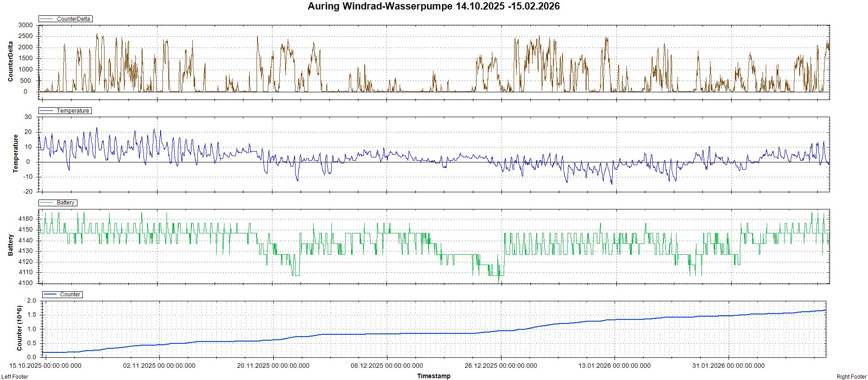Click the CounterDelta y-axis title
The image size is (868, 380).
coord(10,62)
